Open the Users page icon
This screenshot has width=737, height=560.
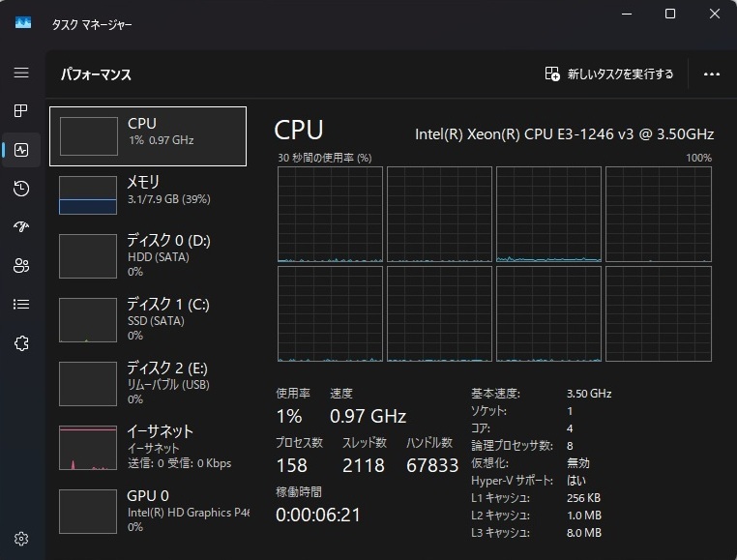(21, 266)
